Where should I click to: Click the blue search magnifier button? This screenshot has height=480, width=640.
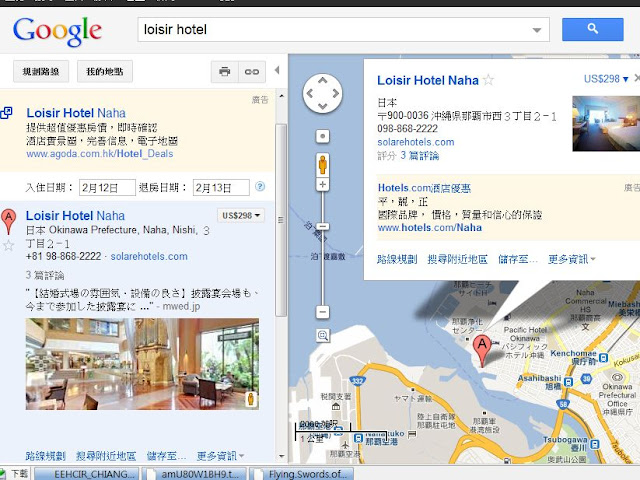tap(592, 29)
